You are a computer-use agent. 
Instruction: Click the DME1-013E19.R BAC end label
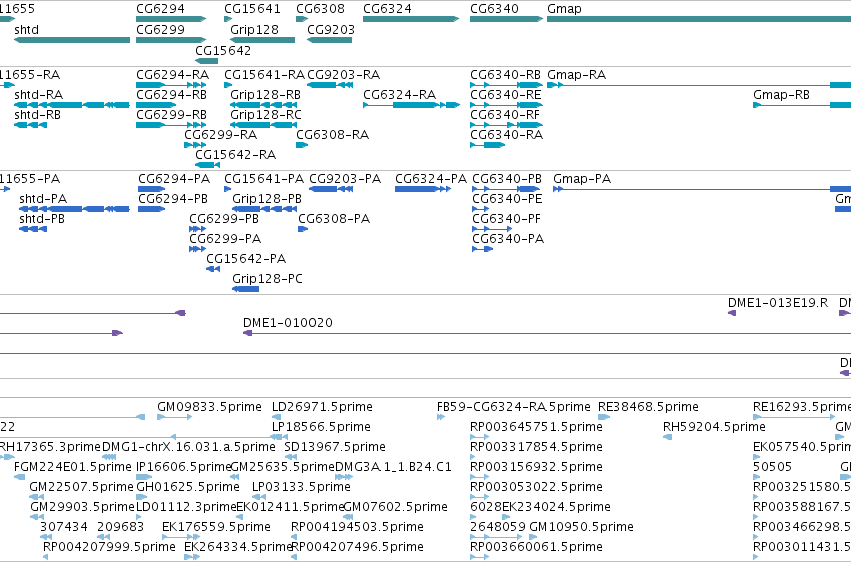point(778,302)
